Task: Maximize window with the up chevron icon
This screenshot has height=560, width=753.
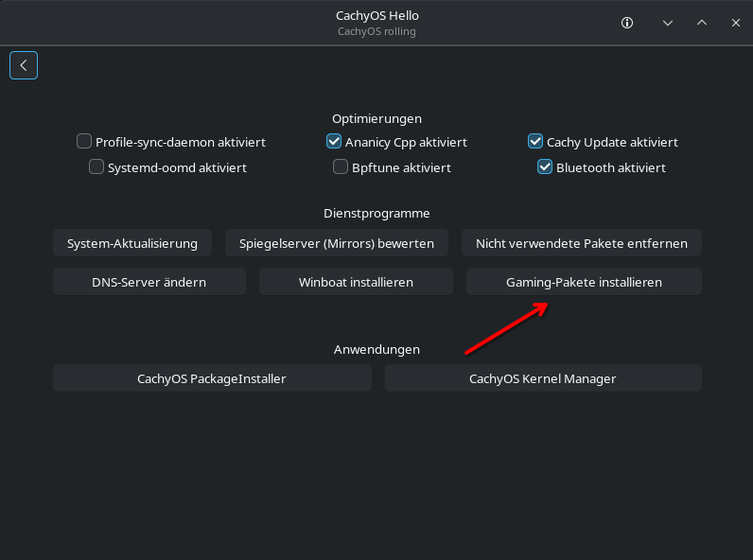Action: click(x=702, y=23)
